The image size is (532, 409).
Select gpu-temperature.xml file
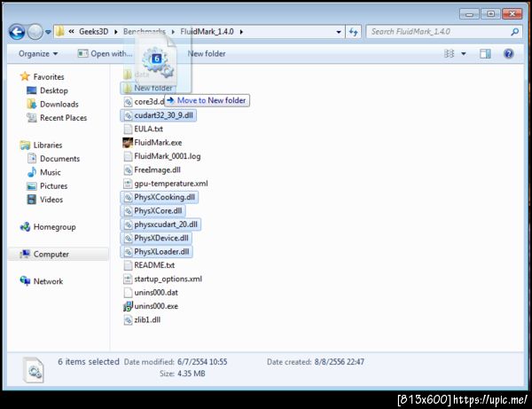pyautogui.click(x=166, y=184)
